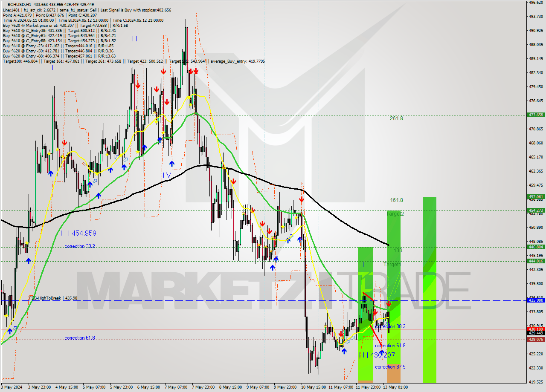Image resolution: width=546 pixels, height=392 pixels.
Task: Click the '13 May 01:00' time axis label
Action: point(395,387)
